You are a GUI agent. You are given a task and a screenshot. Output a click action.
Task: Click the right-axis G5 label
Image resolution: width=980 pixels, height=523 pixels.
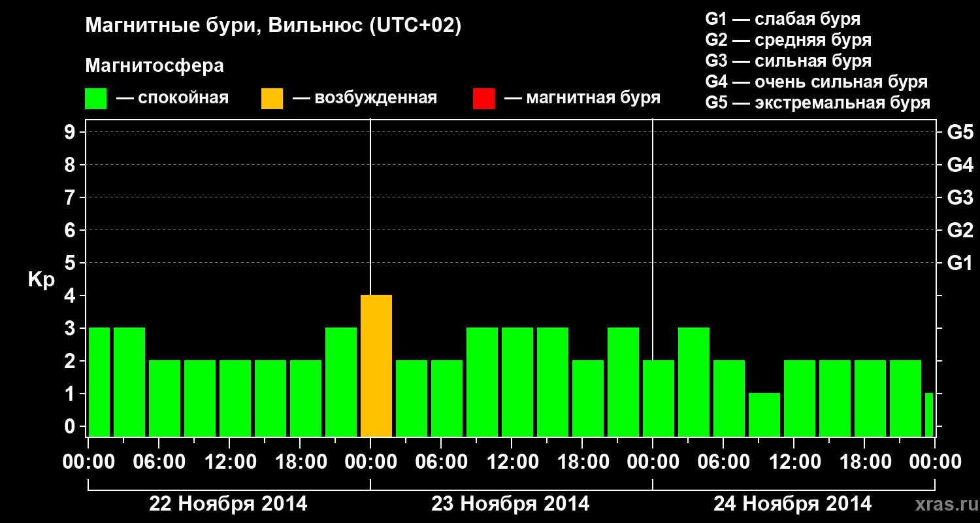(960, 133)
